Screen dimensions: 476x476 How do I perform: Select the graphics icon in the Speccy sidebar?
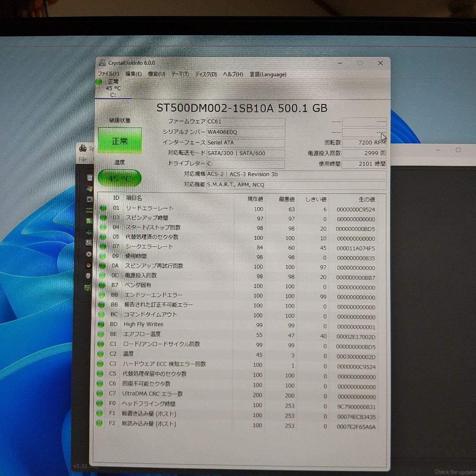click(88, 231)
